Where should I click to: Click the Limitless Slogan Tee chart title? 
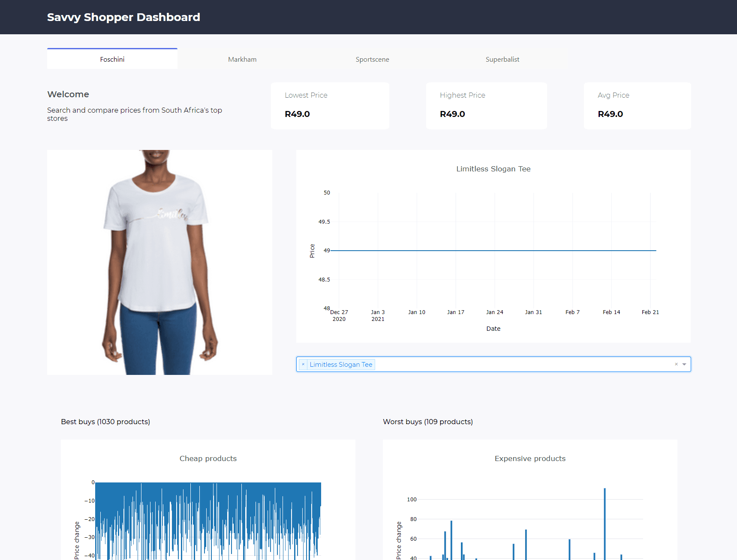[493, 169]
